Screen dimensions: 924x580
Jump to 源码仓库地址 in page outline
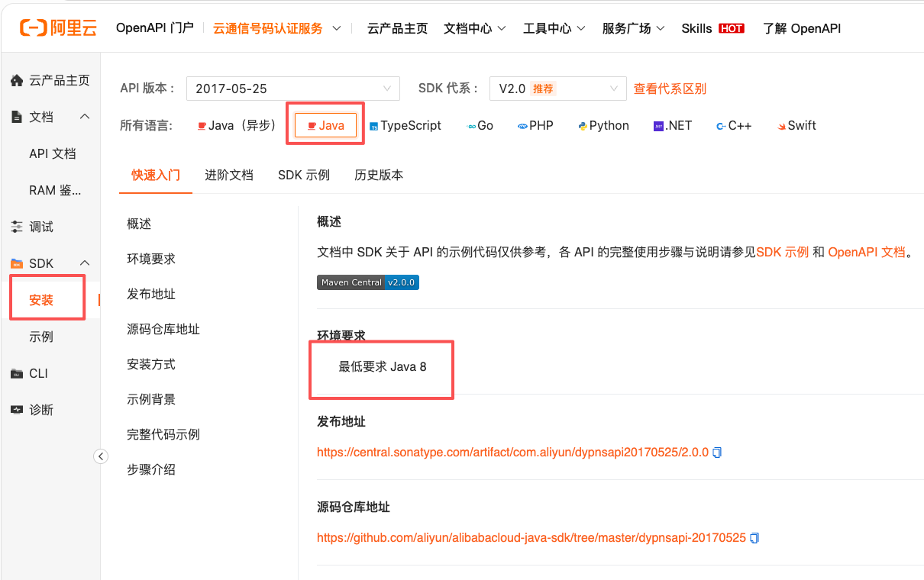click(163, 329)
